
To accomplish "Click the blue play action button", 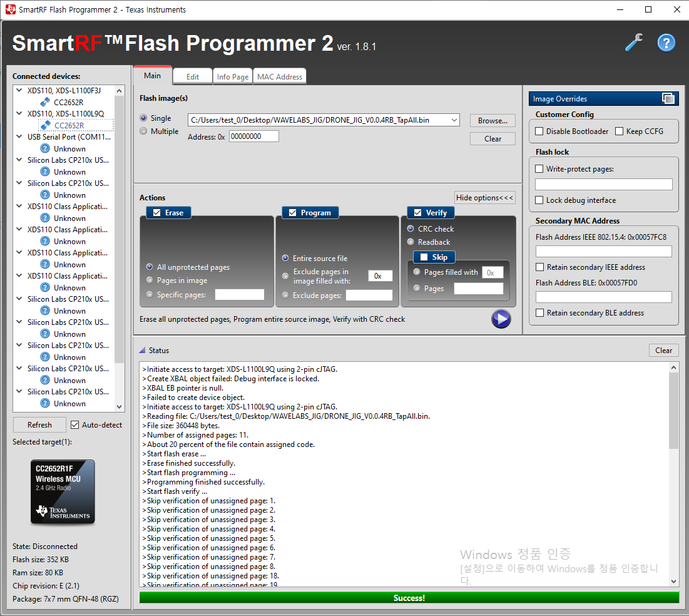I will pyautogui.click(x=501, y=319).
